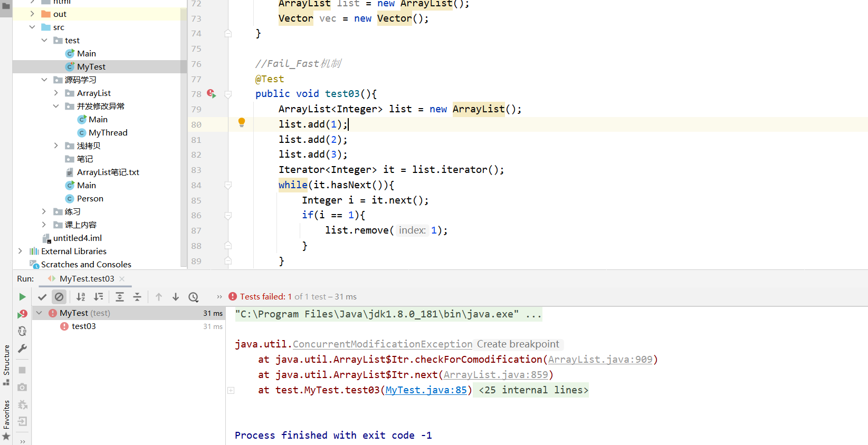Screen dimensions: 868x445
Task: Click the plus fold icon beside stack trace
Action: point(231,390)
